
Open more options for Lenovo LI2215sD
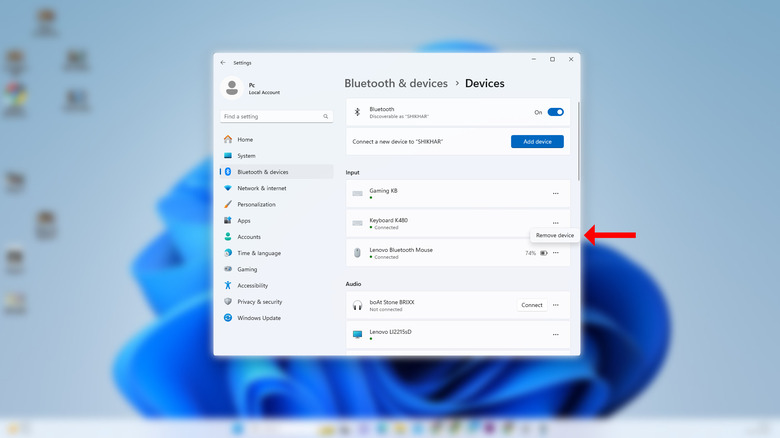click(x=556, y=334)
